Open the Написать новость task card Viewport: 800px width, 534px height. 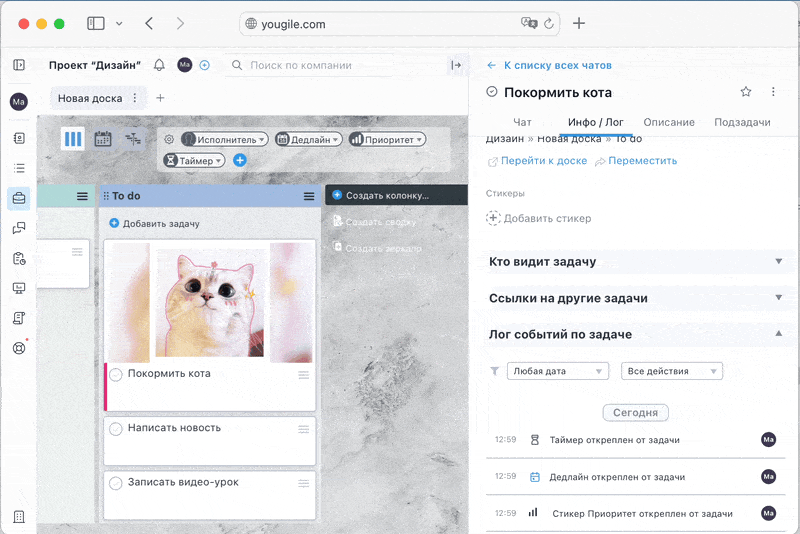click(x=210, y=441)
